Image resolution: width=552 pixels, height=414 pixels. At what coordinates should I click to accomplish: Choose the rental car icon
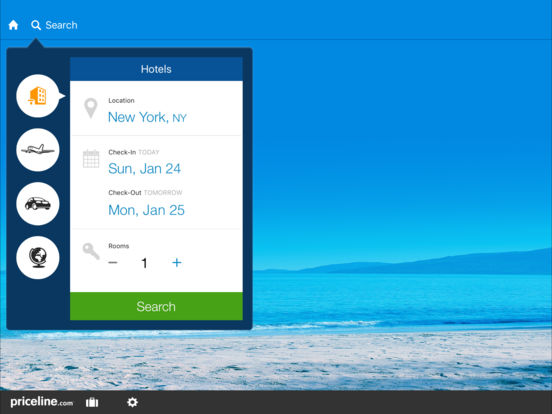[38, 204]
